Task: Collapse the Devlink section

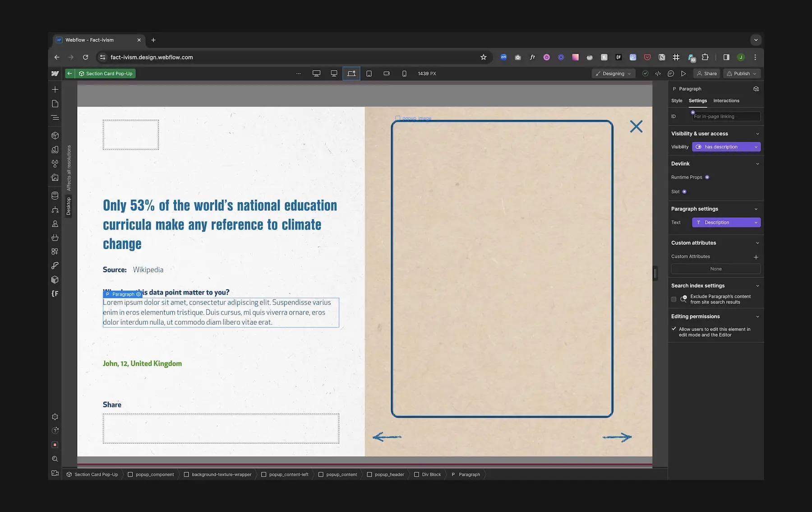Action: (x=757, y=163)
